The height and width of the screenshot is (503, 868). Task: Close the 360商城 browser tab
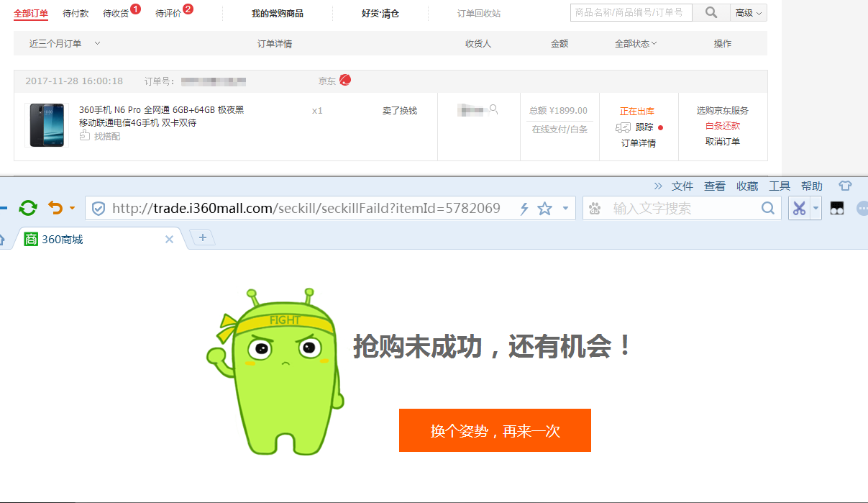(x=169, y=239)
